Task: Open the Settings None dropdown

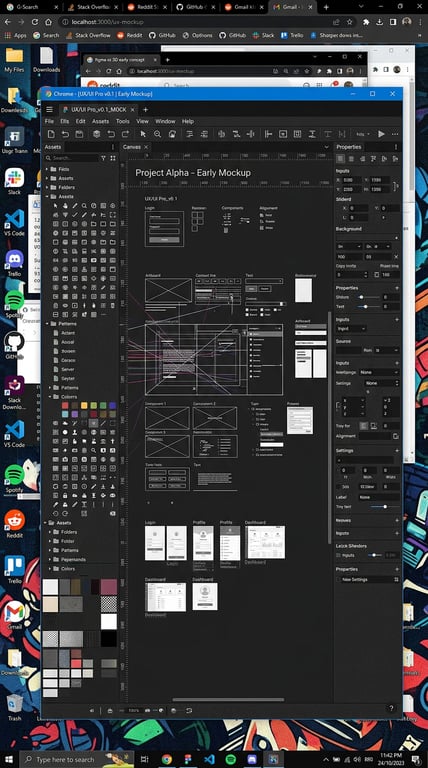Action: [x=382, y=383]
